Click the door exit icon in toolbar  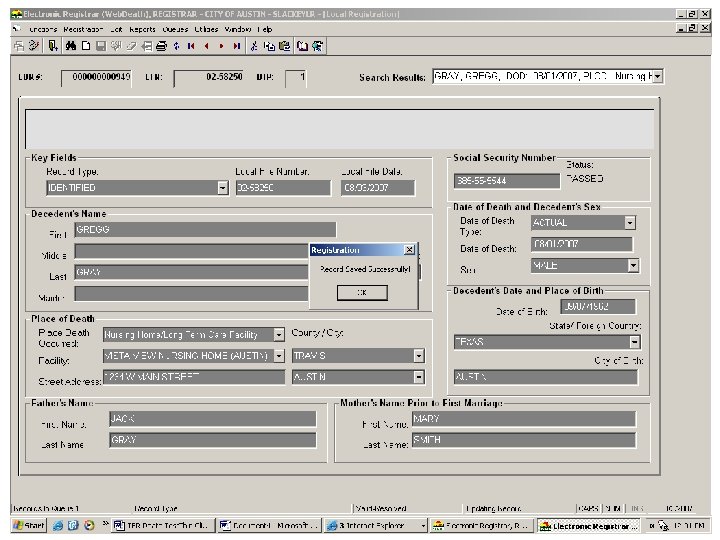tap(53, 46)
